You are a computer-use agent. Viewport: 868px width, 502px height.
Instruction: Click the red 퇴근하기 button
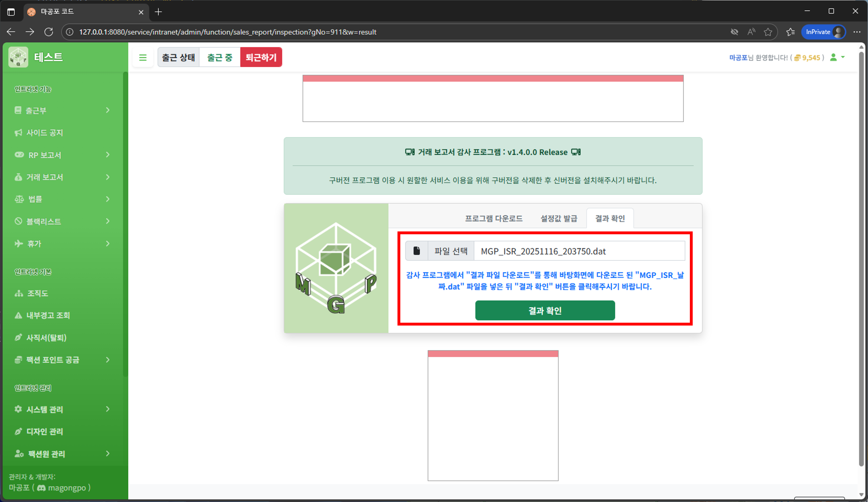point(261,57)
